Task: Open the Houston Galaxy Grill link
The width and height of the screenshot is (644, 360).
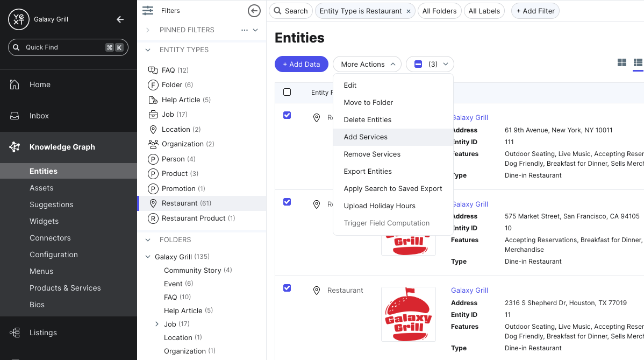Action: pyautogui.click(x=469, y=290)
